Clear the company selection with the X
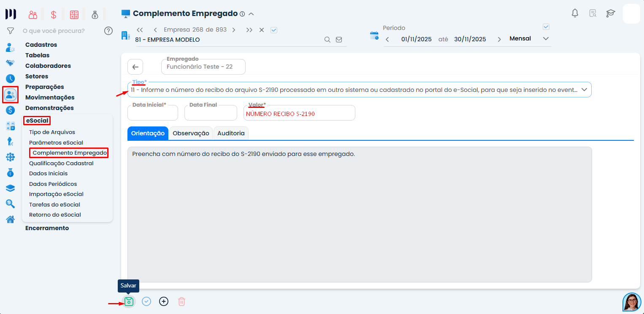This screenshot has height=314, width=644. pos(262,30)
